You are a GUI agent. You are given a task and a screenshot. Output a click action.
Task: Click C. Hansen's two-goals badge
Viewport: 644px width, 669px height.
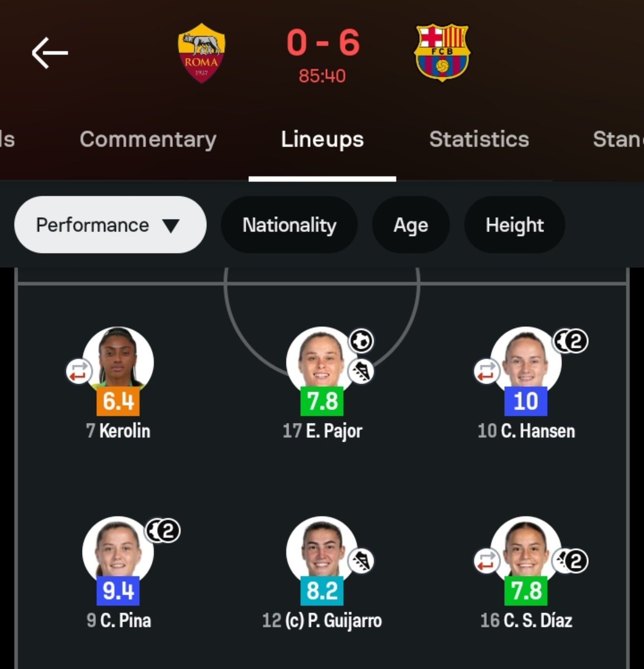pos(570,341)
